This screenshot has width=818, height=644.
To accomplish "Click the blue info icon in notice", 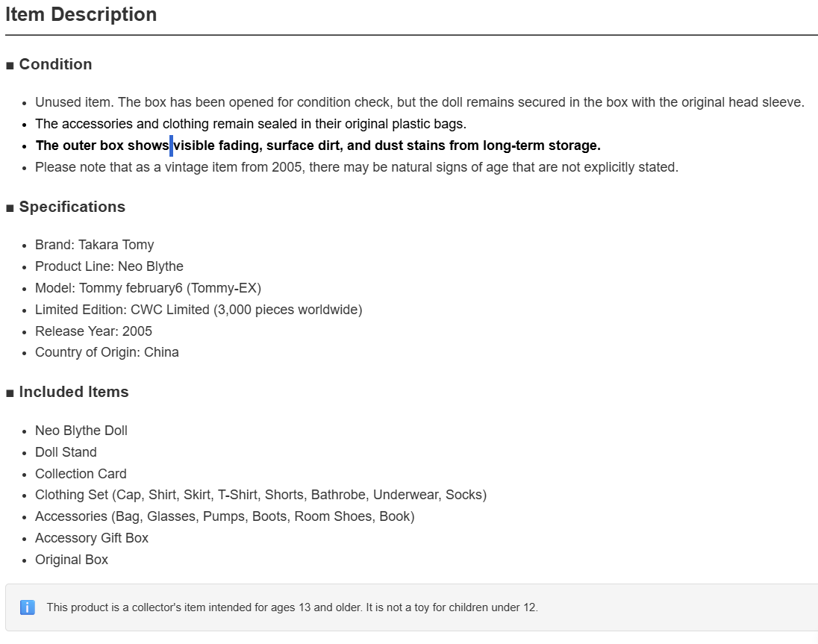I will click(28, 607).
